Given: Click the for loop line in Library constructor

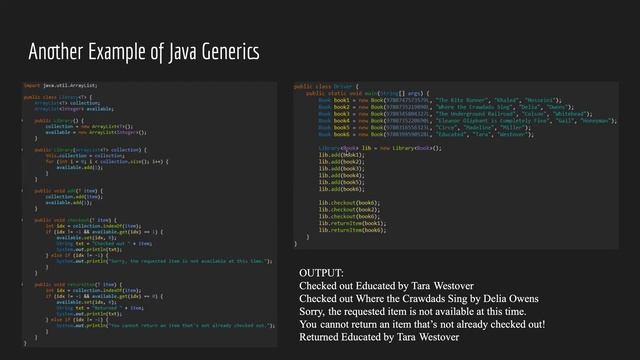Looking at the screenshot, I should (107, 162).
